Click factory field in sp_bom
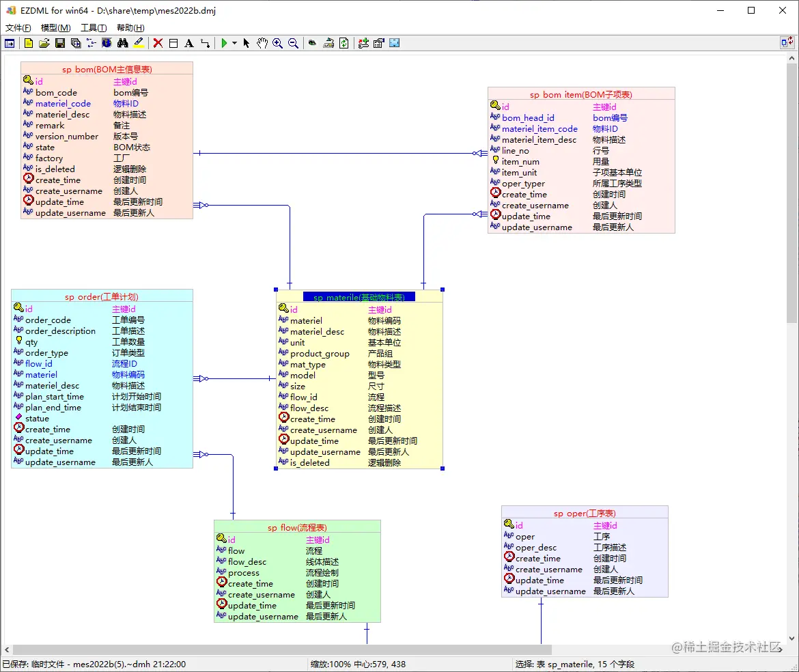The height and width of the screenshot is (672, 799). tap(49, 158)
